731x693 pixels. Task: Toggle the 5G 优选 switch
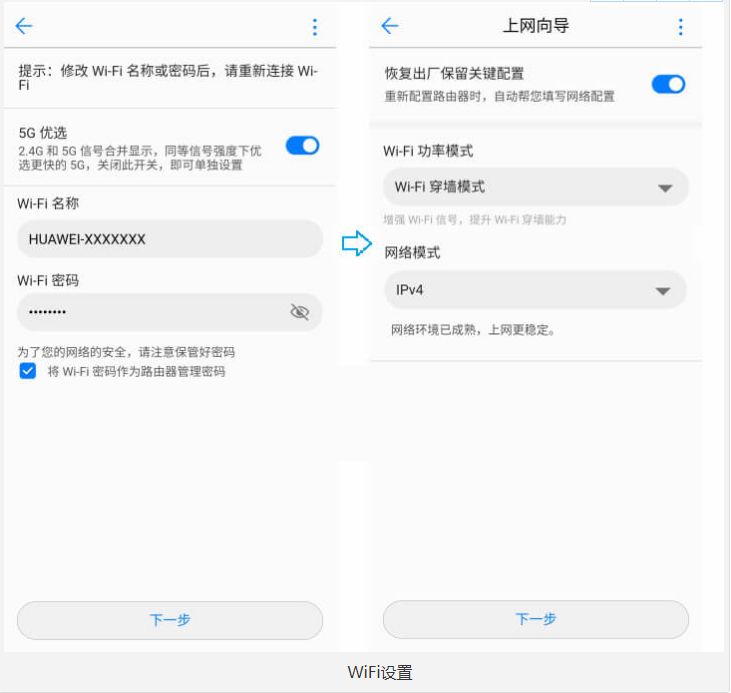pos(302,146)
